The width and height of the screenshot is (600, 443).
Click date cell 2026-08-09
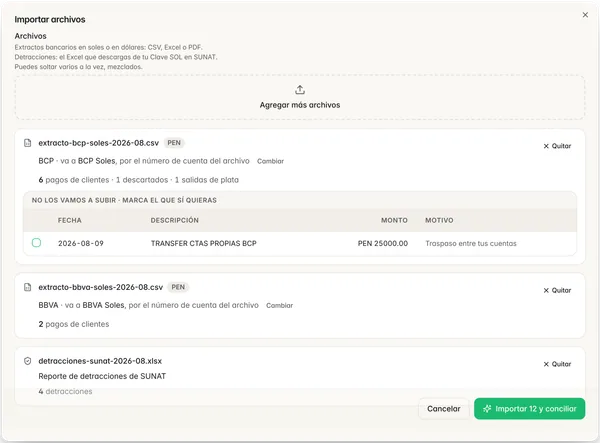click(x=81, y=243)
